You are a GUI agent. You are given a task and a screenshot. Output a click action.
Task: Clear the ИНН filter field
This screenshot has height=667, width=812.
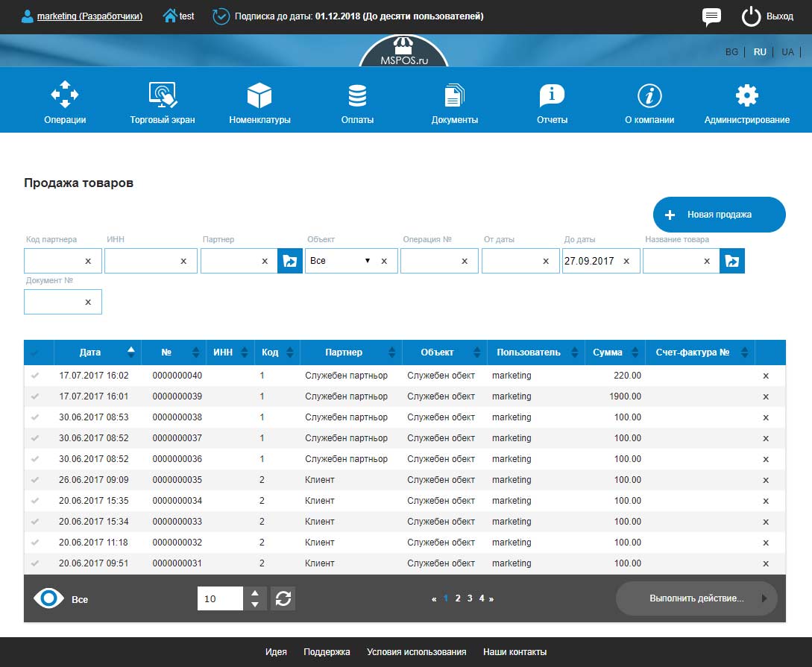point(183,262)
